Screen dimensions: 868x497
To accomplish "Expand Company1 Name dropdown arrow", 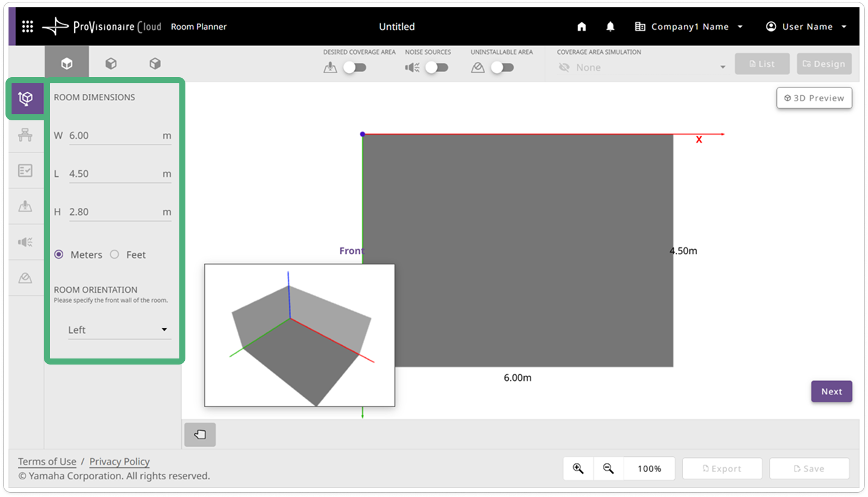I will coord(740,27).
